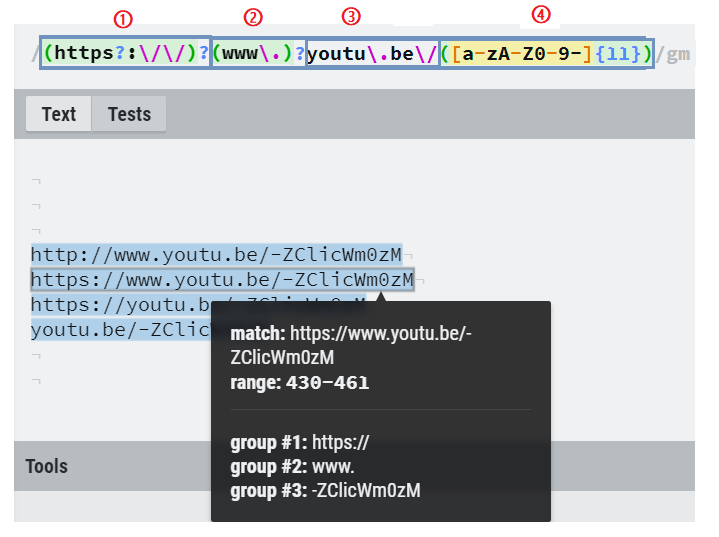Open the Tests tab
This screenshot has height=537, width=719.
129,114
